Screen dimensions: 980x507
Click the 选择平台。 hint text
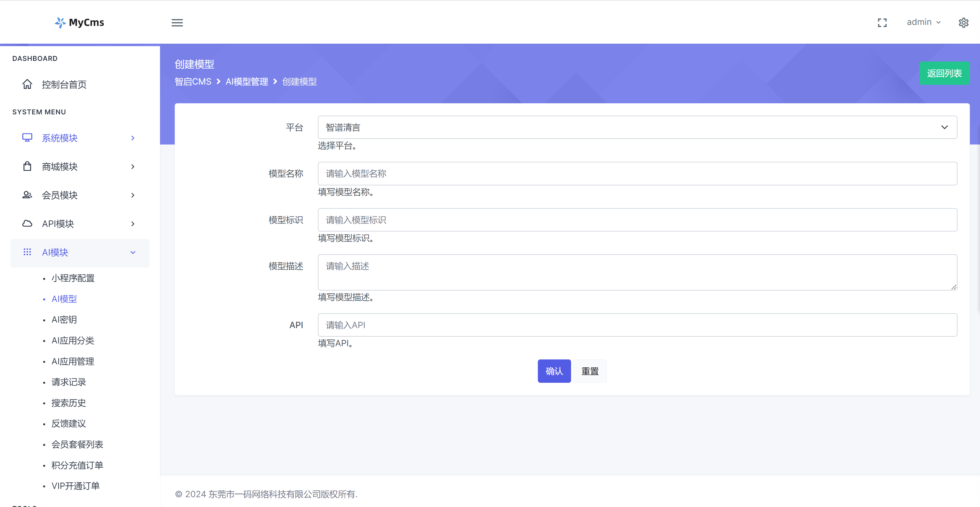point(337,146)
